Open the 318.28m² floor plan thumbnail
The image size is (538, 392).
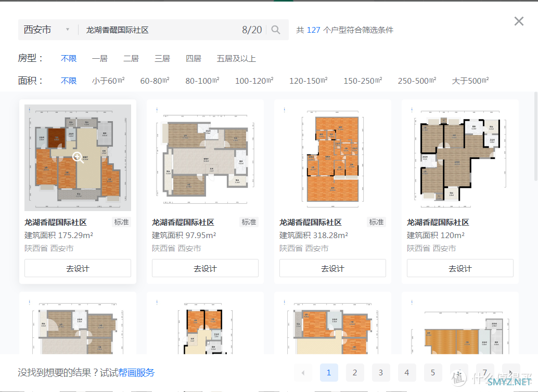coord(332,158)
